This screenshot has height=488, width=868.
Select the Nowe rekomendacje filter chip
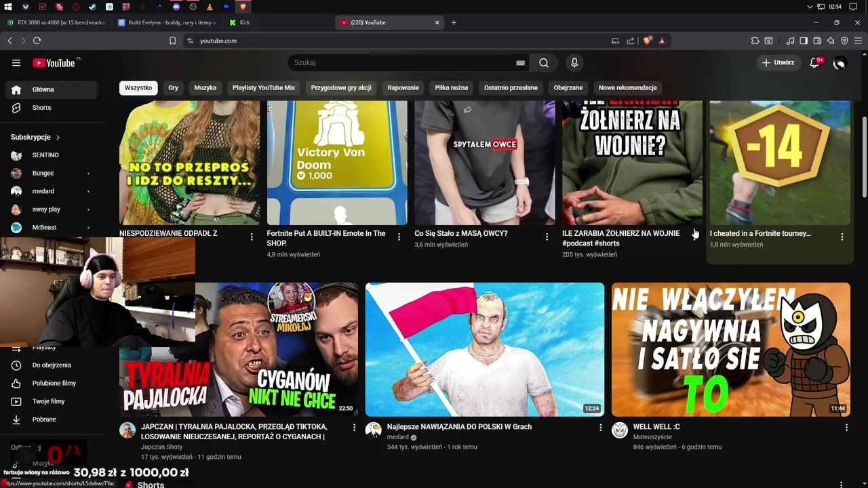pyautogui.click(x=628, y=87)
